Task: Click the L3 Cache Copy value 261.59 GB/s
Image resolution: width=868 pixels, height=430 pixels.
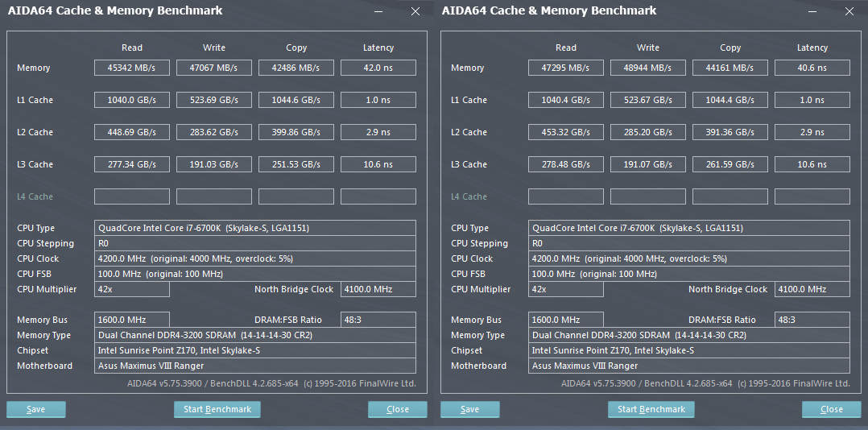Action: [730, 164]
